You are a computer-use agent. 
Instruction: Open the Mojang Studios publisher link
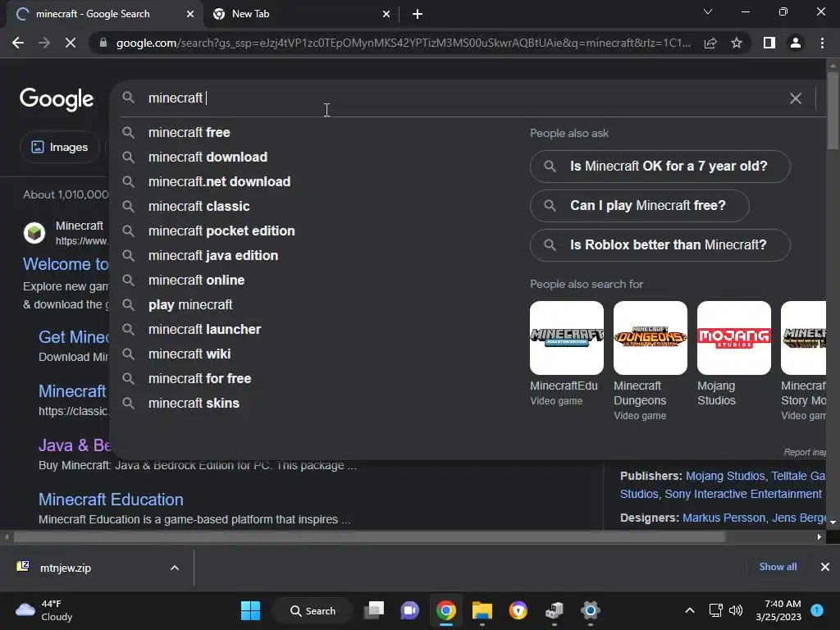point(725,477)
